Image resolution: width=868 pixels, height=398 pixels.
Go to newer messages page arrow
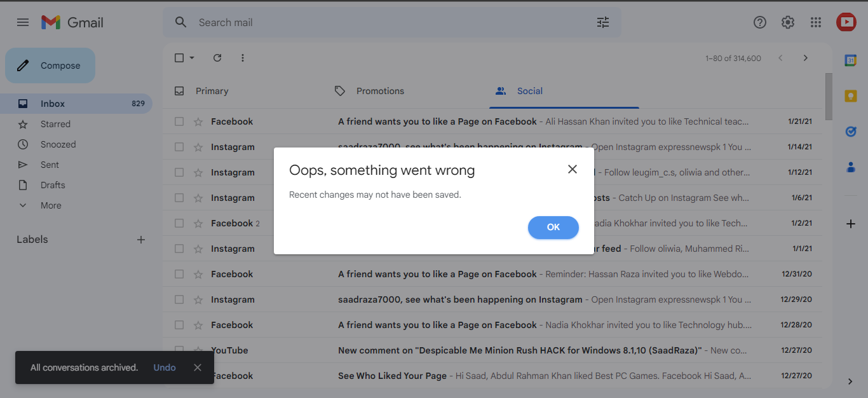pos(780,58)
